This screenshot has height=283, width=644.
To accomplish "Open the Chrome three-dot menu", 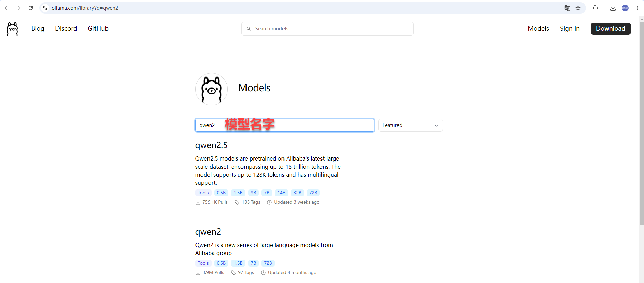I will [637, 8].
